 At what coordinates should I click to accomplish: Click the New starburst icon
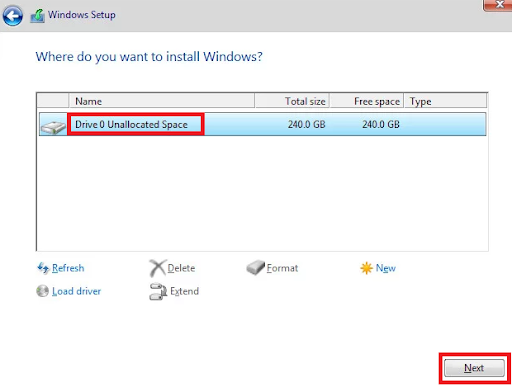pyautogui.click(x=366, y=268)
